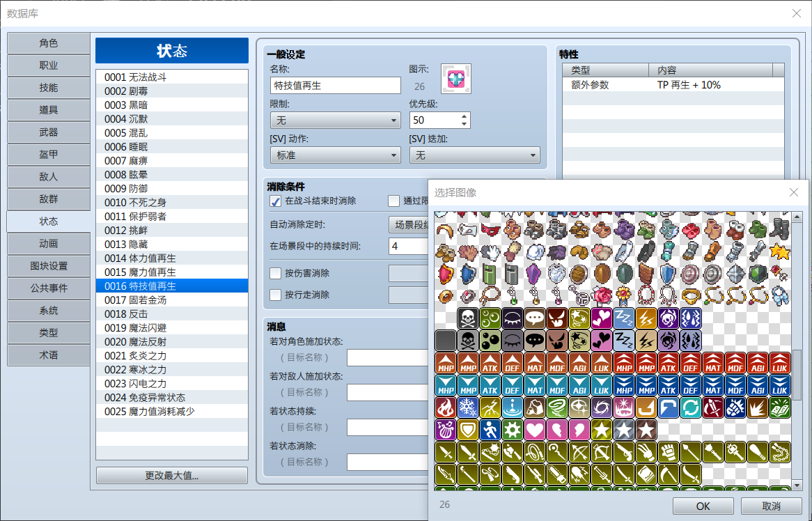
Task: Open the 武器 tab
Action: [49, 132]
